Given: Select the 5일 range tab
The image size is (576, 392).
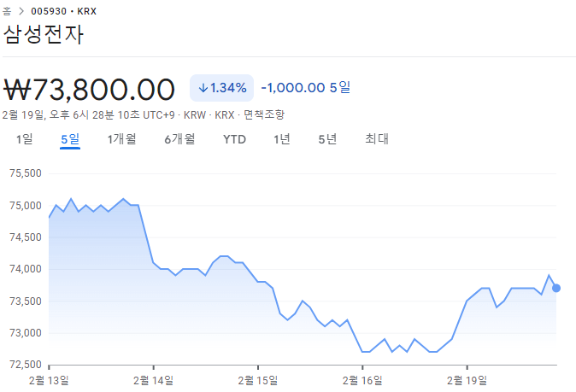Looking at the screenshot, I should [x=70, y=139].
